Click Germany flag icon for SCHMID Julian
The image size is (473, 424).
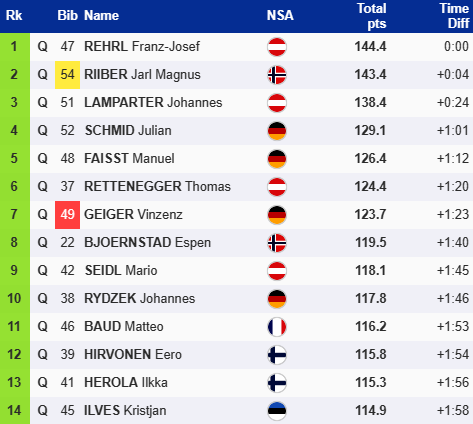coord(277,131)
